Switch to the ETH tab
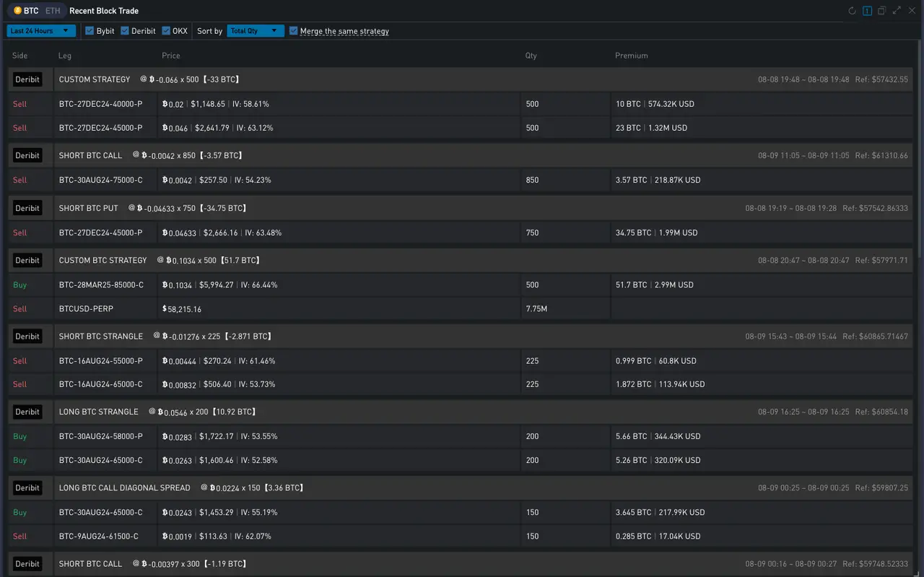 coord(53,11)
